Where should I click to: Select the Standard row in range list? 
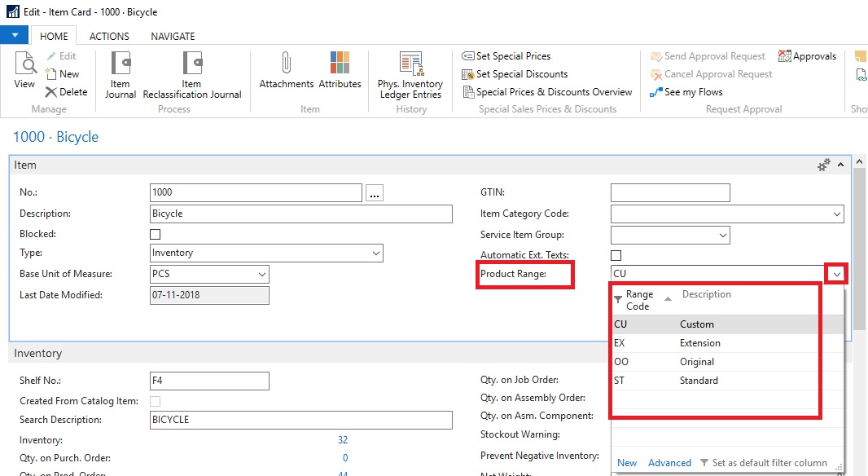(x=699, y=381)
